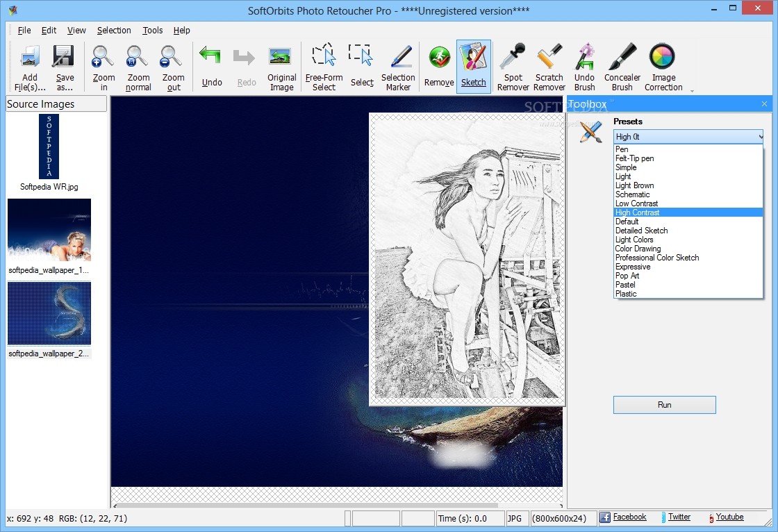
Task: Open the Help menu
Action: (x=181, y=31)
